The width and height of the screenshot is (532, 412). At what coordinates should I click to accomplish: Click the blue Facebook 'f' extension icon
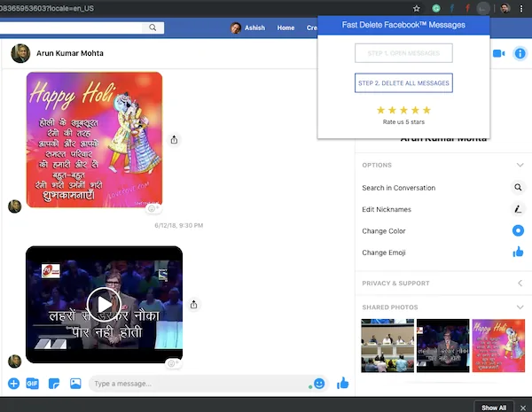click(x=452, y=9)
